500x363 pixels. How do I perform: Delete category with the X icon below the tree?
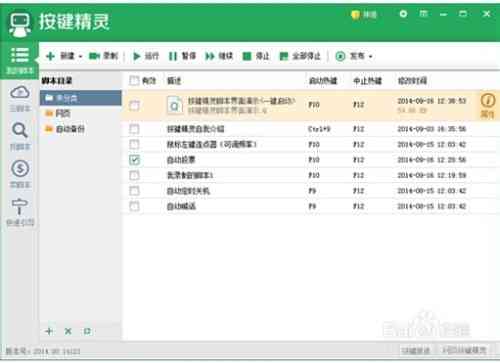pyautogui.click(x=68, y=331)
